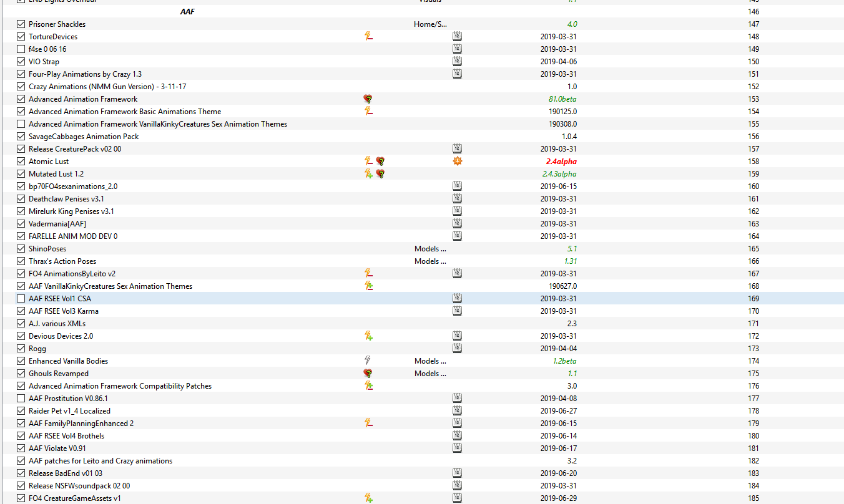Screen dimensions: 844x504
Task: Click the calendar icon on Release BadEnd v01 03
Action: [457, 472]
